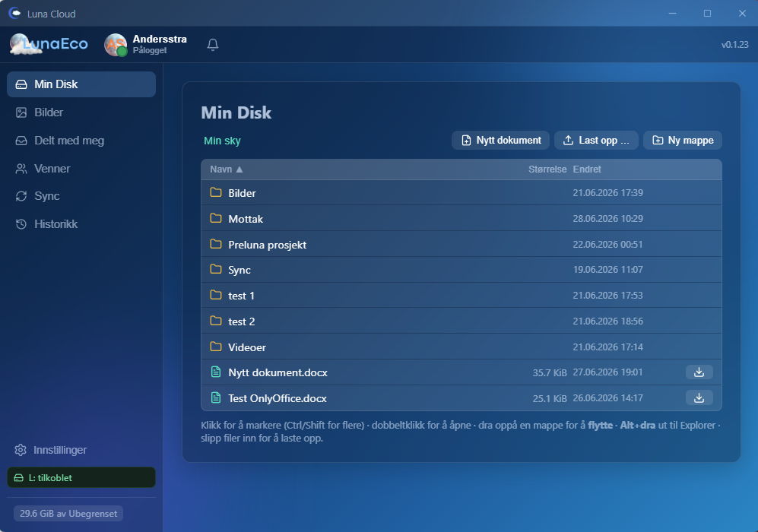This screenshot has height=532, width=758.
Task: Open the notifications bell
Action: pos(213,44)
